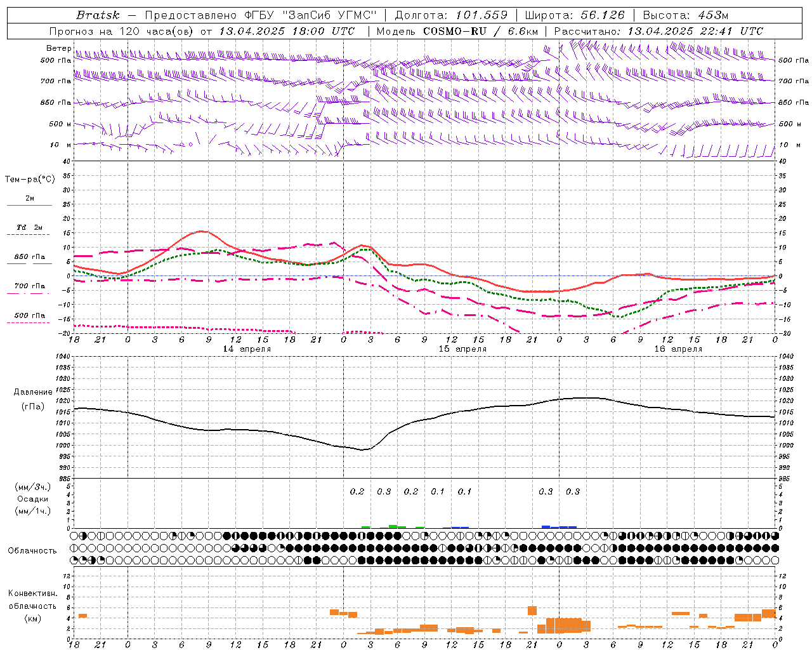Click the 14 апреля date label
Image resolution: width=812 pixels, height=650 pixels.
click(247, 349)
